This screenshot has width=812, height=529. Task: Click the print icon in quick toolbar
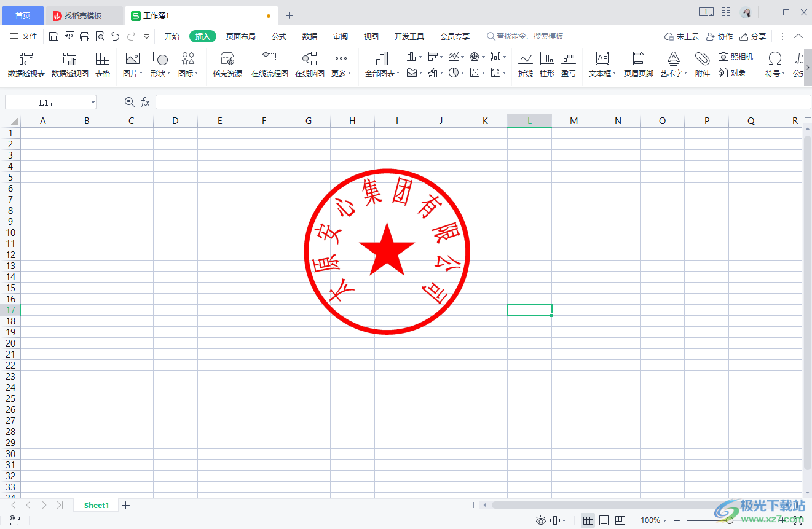coord(85,36)
